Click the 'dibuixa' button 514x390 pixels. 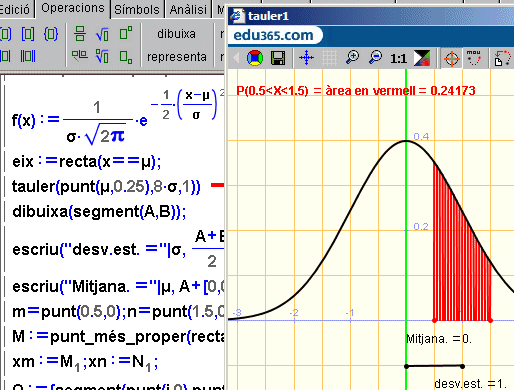[176, 34]
